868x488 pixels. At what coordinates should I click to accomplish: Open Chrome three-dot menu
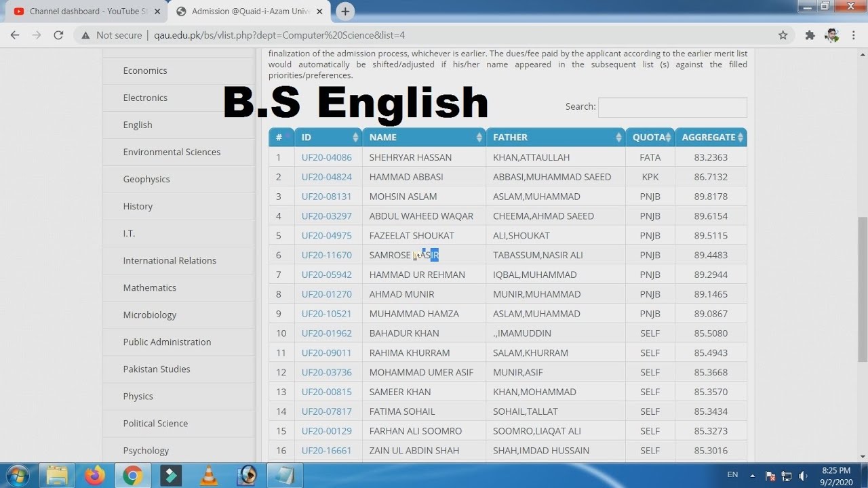854,35
